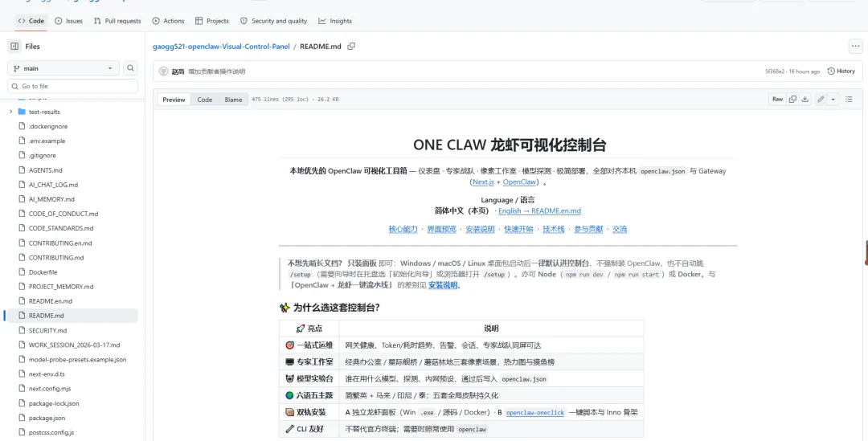Click the search files magnifier icon
868x441 pixels.
(x=130, y=68)
